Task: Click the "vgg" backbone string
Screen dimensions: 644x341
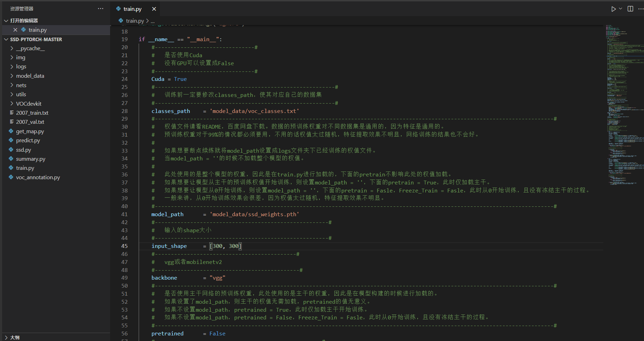Action: pyautogui.click(x=217, y=278)
